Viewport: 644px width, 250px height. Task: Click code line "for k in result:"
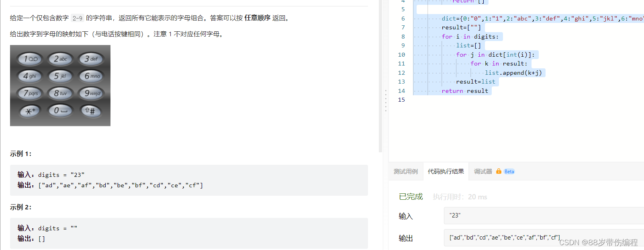pyautogui.click(x=499, y=64)
